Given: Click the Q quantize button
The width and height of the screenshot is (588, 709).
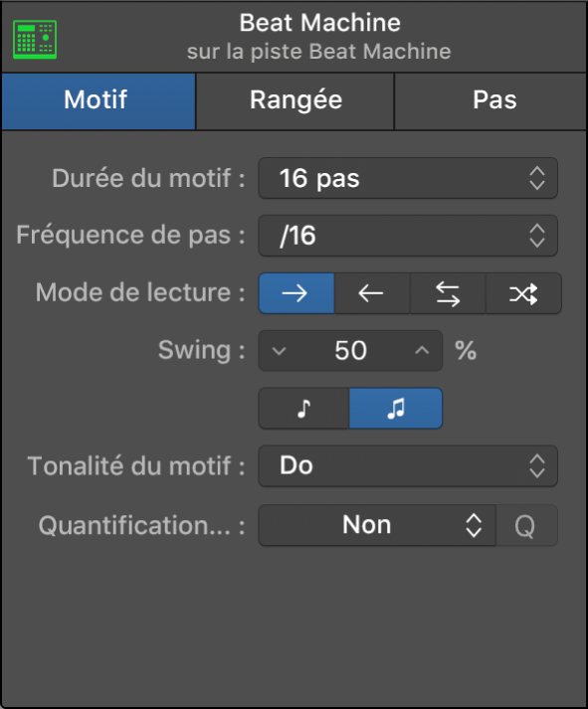Looking at the screenshot, I should [x=526, y=525].
